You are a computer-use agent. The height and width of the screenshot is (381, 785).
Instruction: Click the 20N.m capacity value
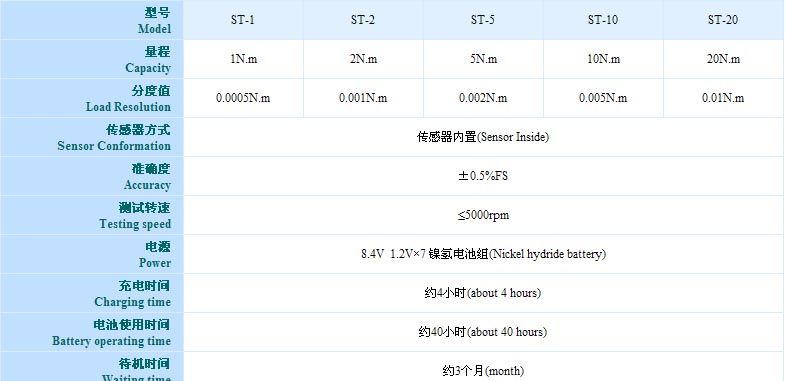[723, 59]
